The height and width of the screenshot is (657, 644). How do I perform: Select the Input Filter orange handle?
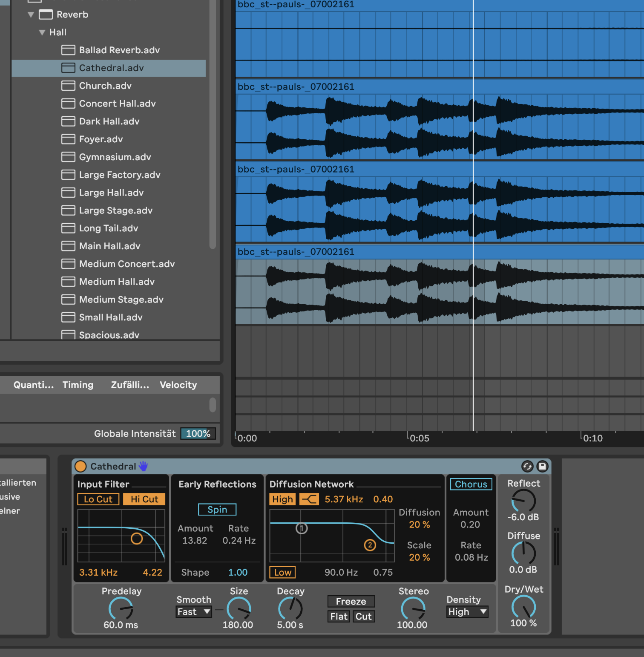[x=137, y=539]
